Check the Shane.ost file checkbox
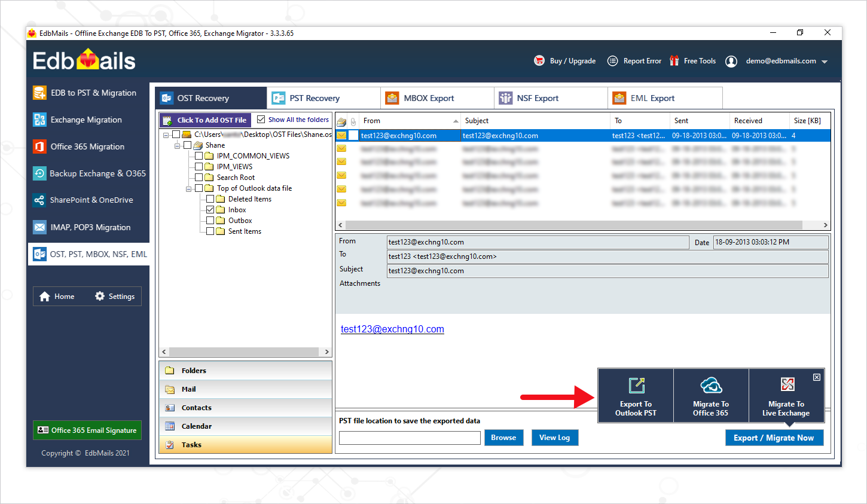Image resolution: width=867 pixels, height=504 pixels. pyautogui.click(x=176, y=135)
